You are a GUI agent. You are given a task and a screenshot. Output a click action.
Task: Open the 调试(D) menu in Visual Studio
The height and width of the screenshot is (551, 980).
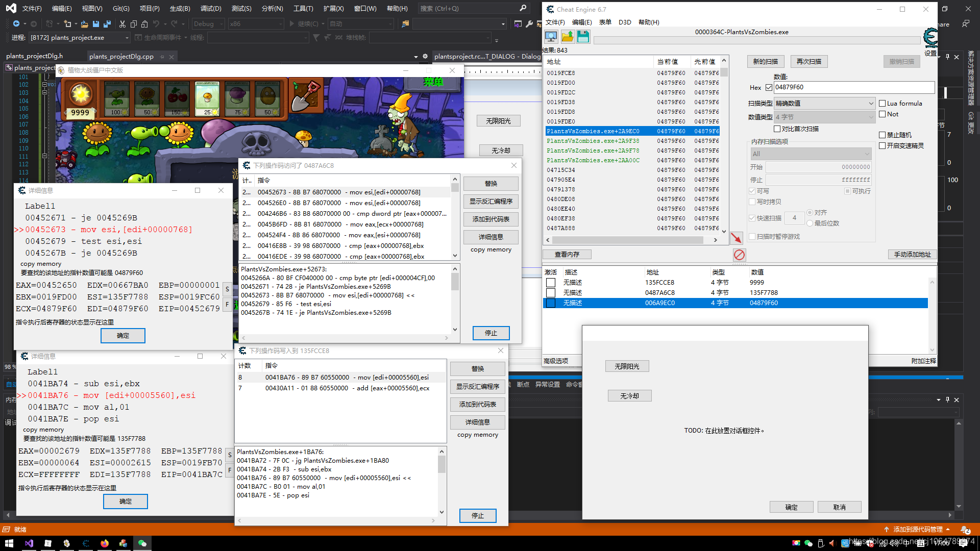point(211,9)
